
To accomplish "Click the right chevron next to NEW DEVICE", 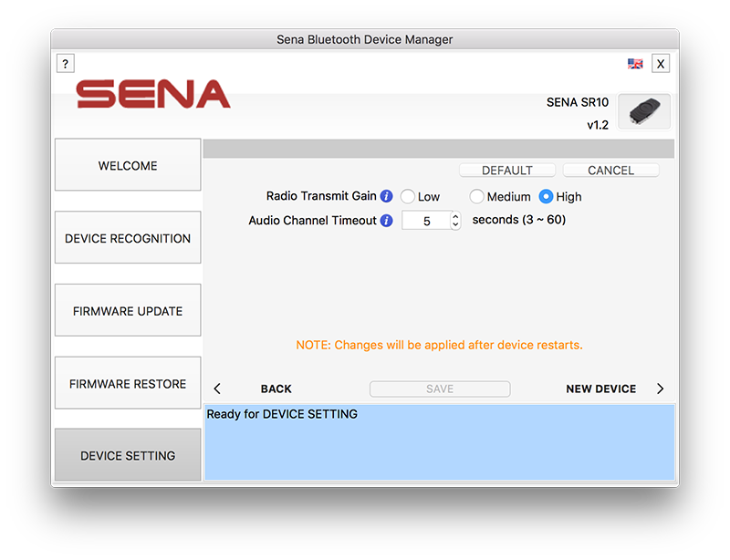I will pyautogui.click(x=660, y=389).
